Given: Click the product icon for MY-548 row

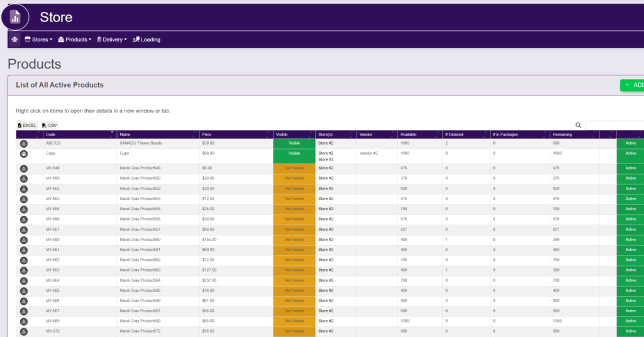Looking at the screenshot, I should 24,168.
